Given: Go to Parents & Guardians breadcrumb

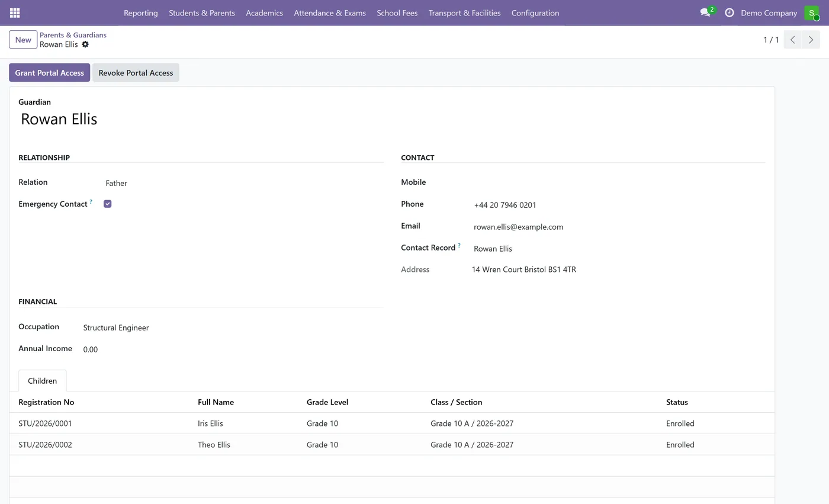Looking at the screenshot, I should 73,35.
